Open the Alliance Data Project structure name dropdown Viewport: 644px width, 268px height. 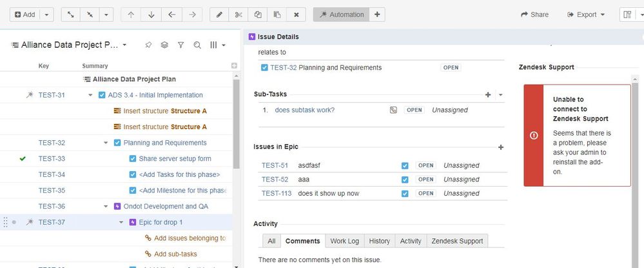point(124,45)
